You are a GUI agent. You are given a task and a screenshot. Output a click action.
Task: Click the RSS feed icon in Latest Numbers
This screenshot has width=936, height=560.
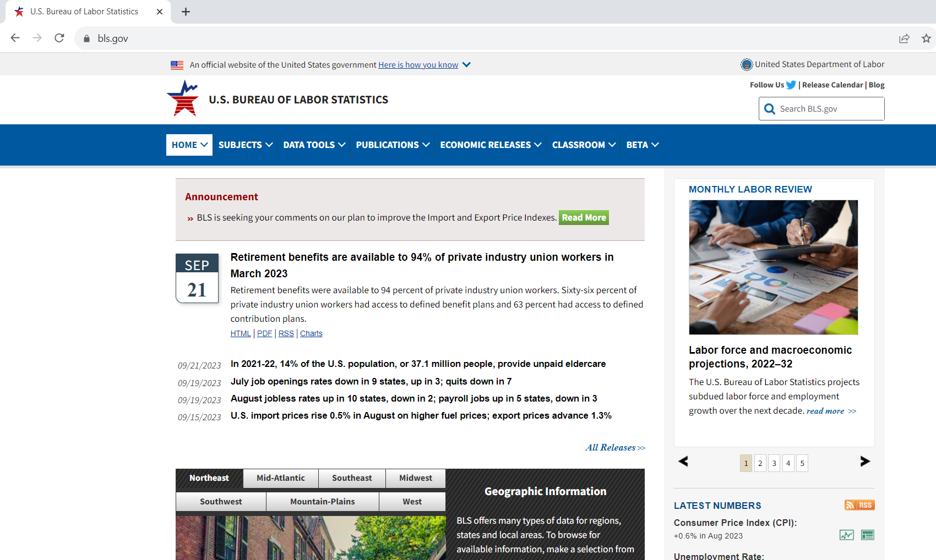(x=859, y=505)
